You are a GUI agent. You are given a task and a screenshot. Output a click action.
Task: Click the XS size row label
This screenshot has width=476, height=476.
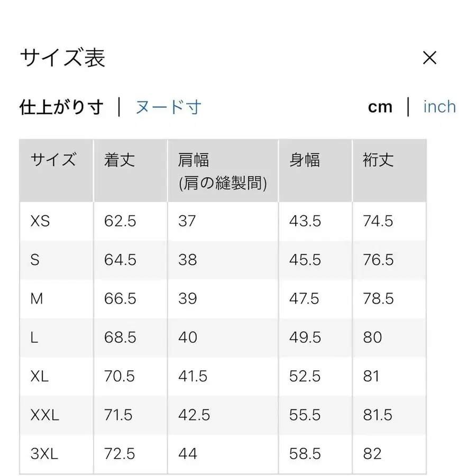(x=40, y=221)
